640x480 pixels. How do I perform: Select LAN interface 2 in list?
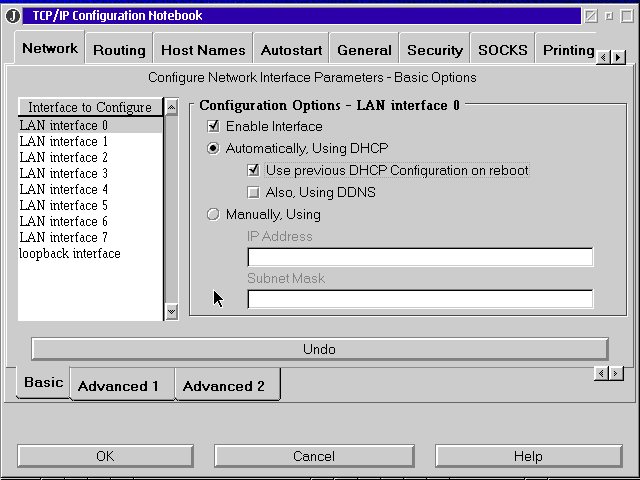90,157
